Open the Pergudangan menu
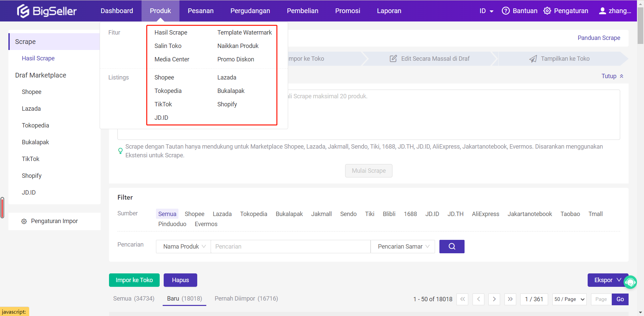This screenshot has width=644, height=316. coord(250,11)
